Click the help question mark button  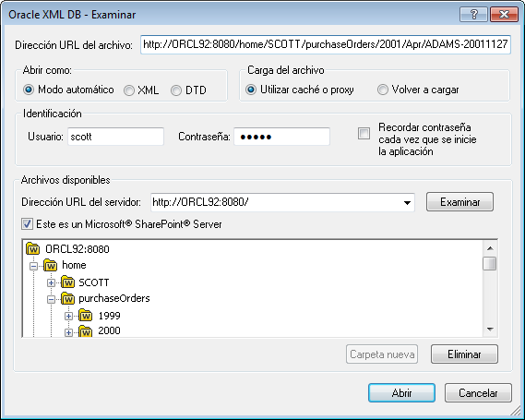[x=473, y=15]
